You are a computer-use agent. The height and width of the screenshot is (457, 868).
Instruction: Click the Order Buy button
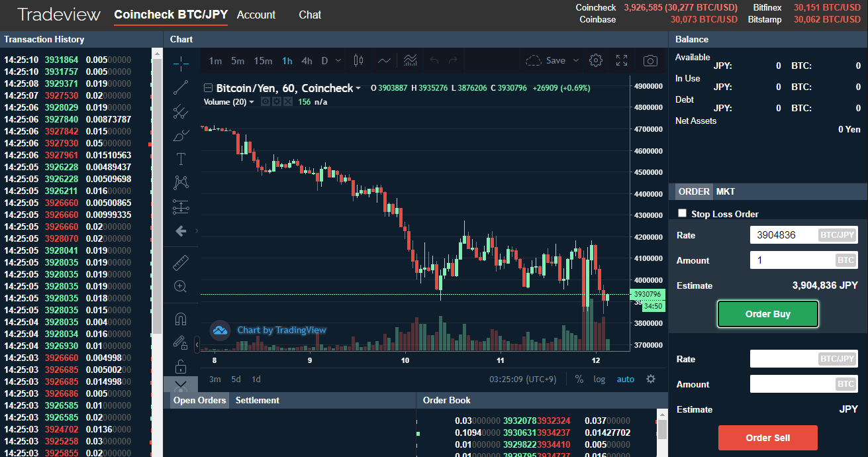768,314
